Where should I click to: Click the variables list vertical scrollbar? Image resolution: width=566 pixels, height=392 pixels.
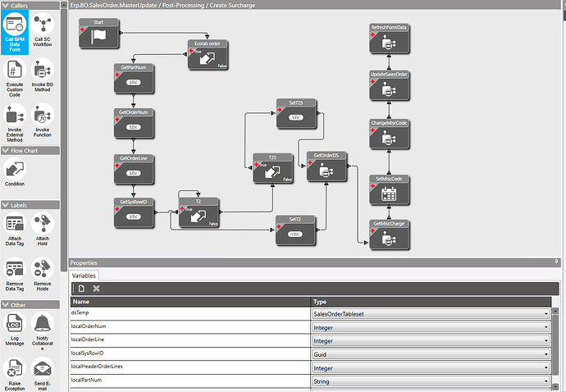555,347
